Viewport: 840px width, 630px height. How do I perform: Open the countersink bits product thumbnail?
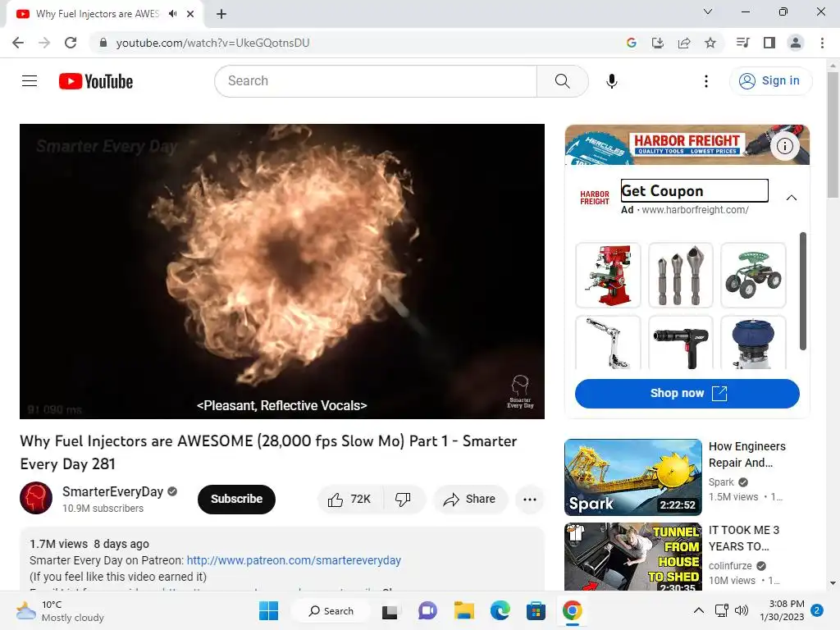click(x=680, y=276)
